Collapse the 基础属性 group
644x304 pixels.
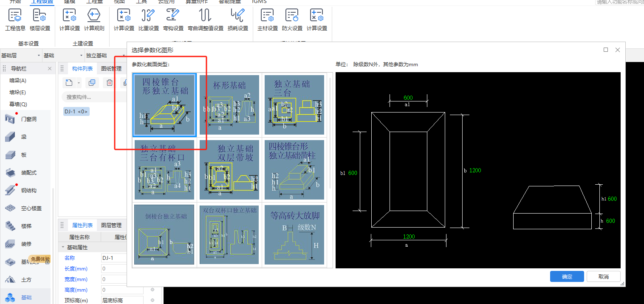[63, 247]
